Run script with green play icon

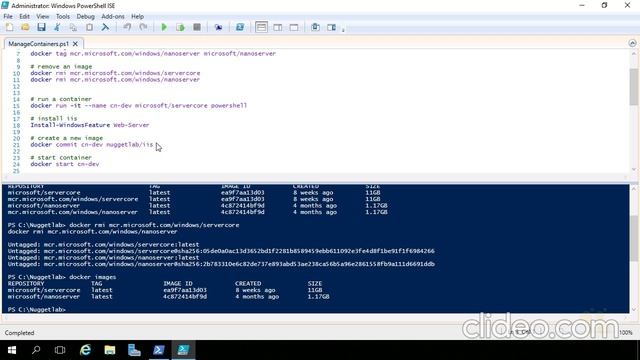point(164,27)
